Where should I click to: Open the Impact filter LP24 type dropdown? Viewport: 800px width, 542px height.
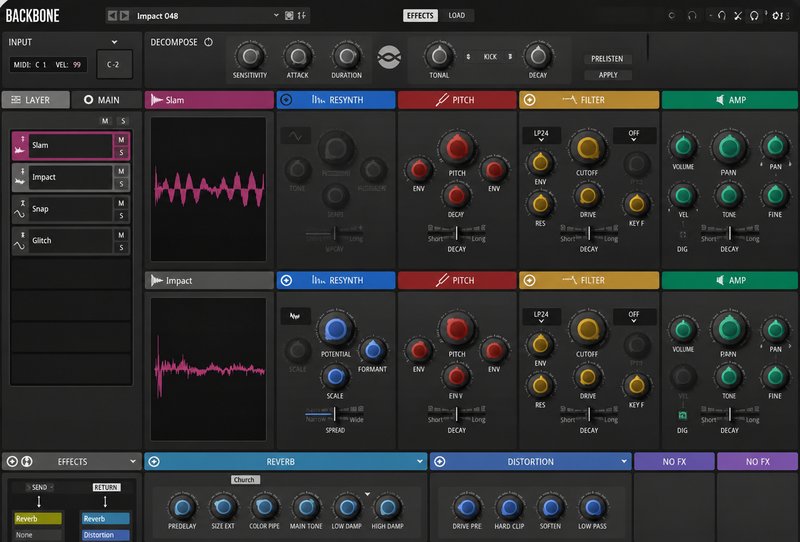pos(541,316)
